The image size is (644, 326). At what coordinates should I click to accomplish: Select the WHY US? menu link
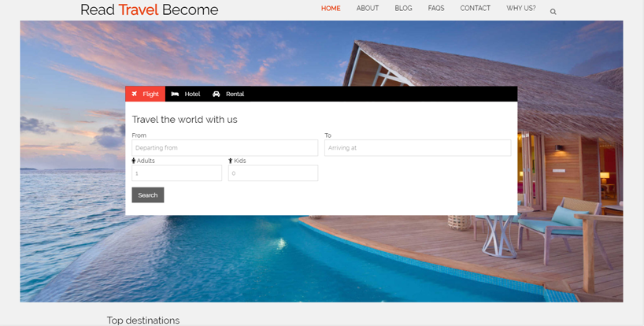pos(520,8)
